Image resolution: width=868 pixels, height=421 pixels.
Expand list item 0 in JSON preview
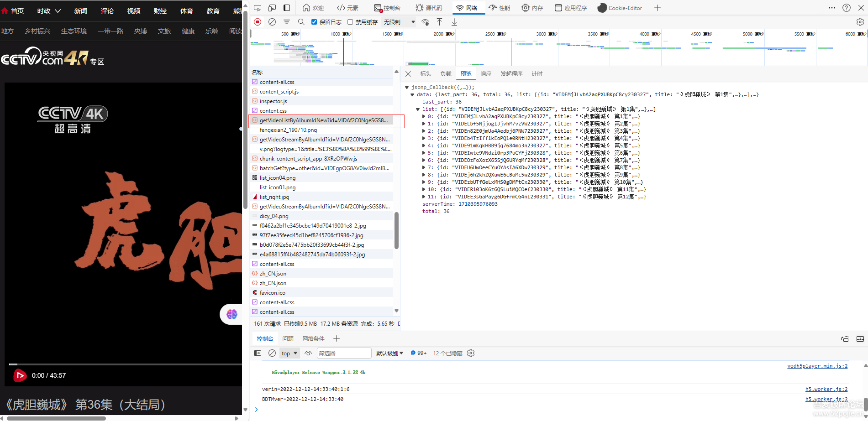[424, 116]
